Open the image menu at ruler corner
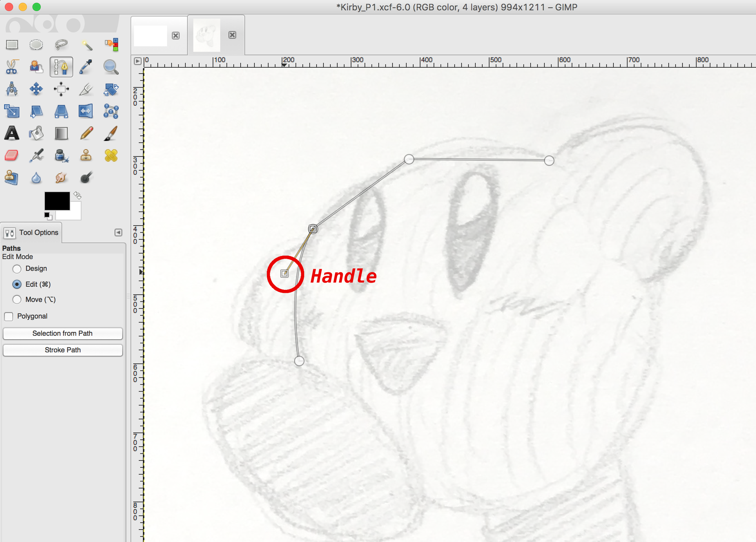The image size is (756, 542). click(138, 61)
